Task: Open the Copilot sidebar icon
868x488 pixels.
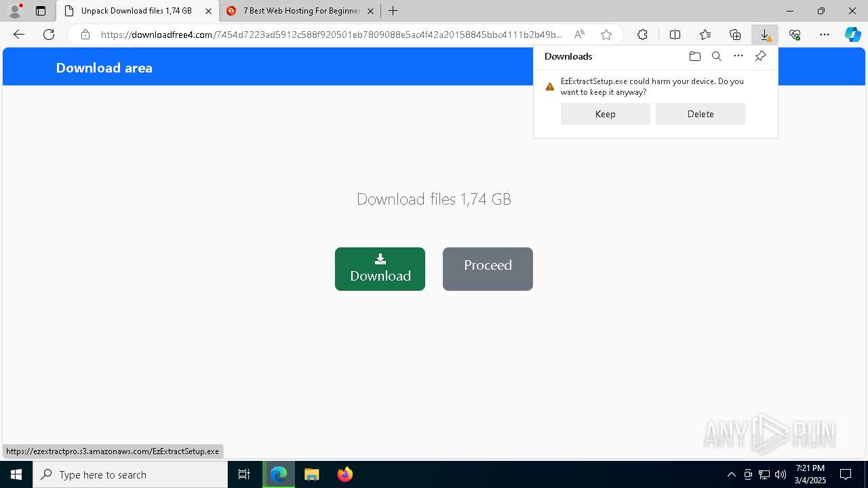Action: click(x=852, y=35)
